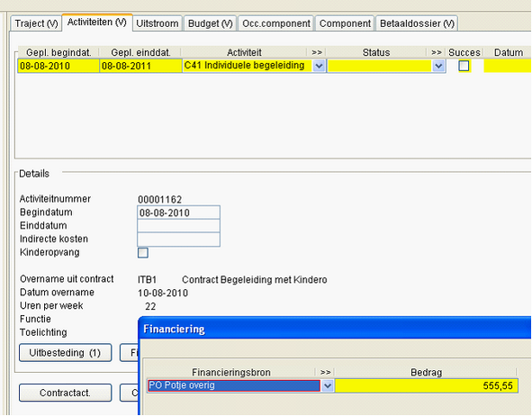
Task: Click the Contractact. button
Action: (x=65, y=393)
